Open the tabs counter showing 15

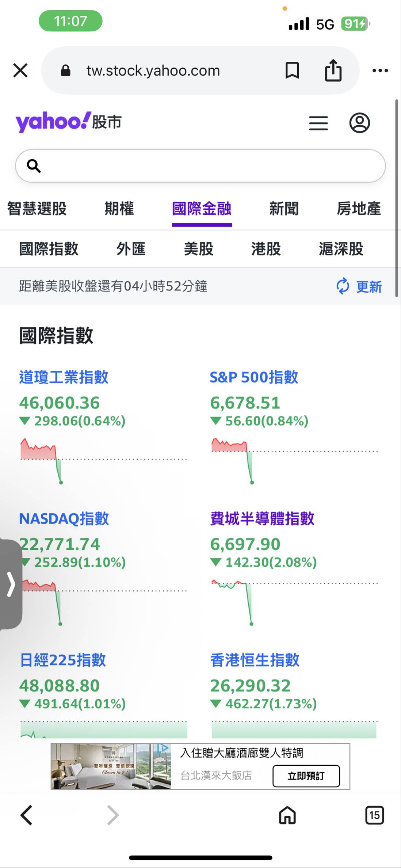374,815
